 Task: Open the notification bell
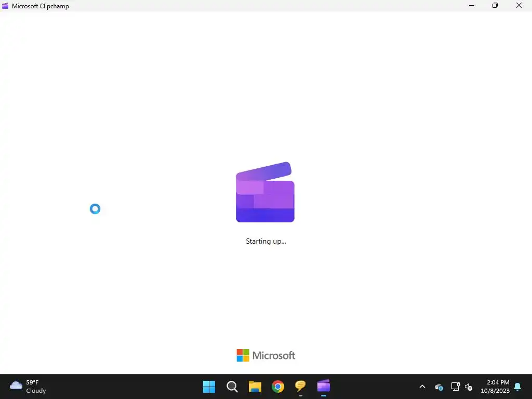click(518, 387)
